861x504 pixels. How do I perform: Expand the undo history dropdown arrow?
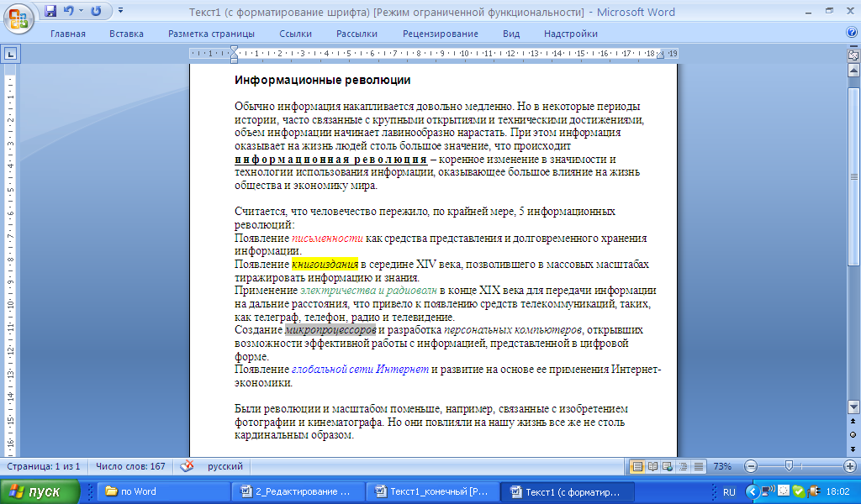pyautogui.click(x=82, y=11)
